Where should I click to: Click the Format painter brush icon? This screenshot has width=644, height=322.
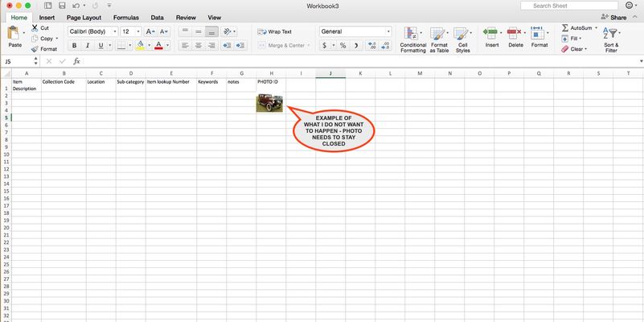[35, 49]
